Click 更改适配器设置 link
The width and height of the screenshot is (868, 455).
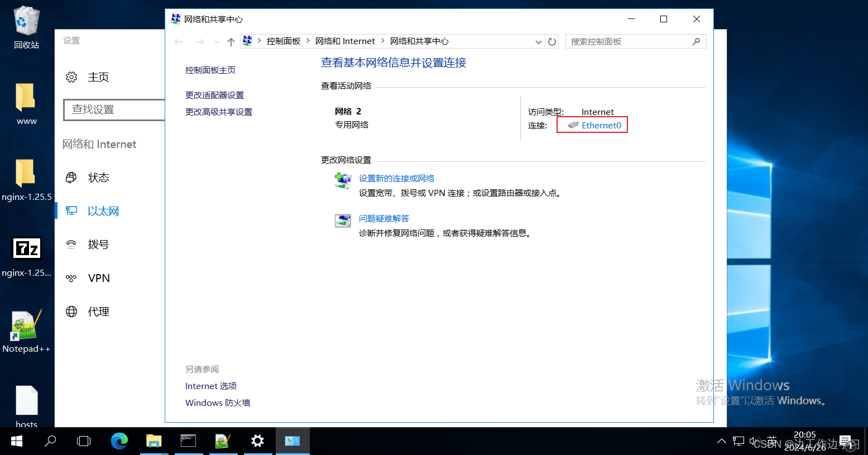coord(214,95)
